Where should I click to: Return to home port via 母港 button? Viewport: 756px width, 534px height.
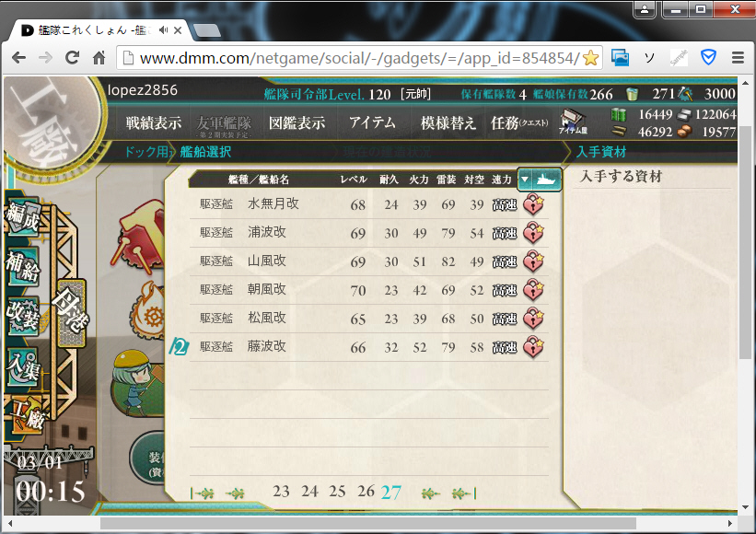[71, 313]
